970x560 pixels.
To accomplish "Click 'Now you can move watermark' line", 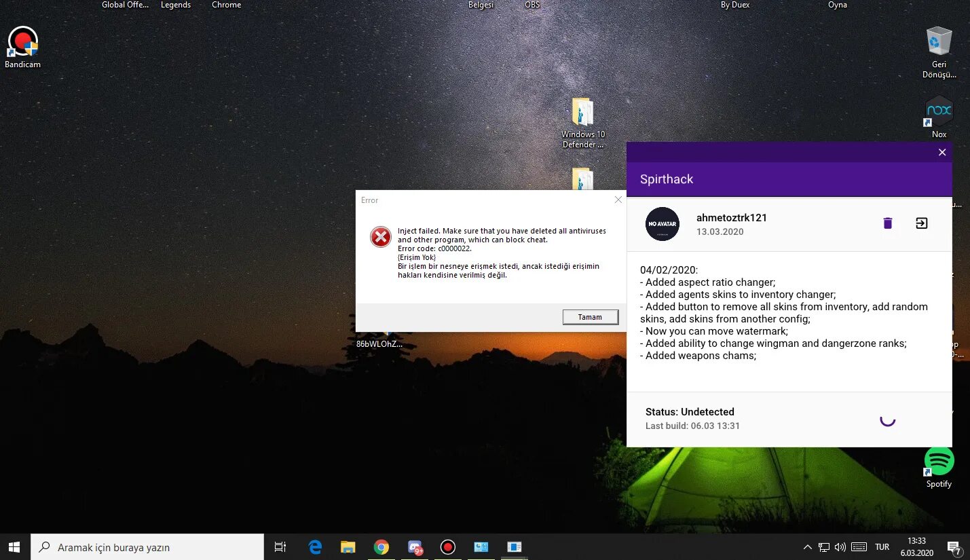I will 714,331.
